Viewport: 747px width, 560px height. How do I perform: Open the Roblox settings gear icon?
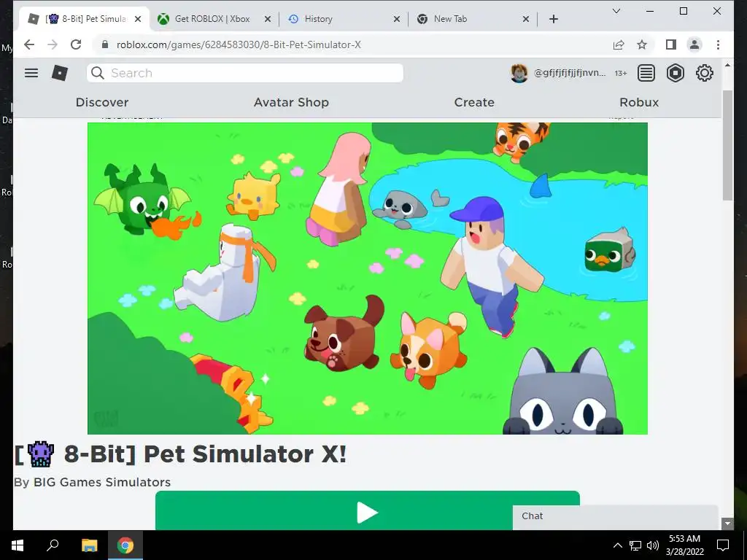(x=704, y=73)
